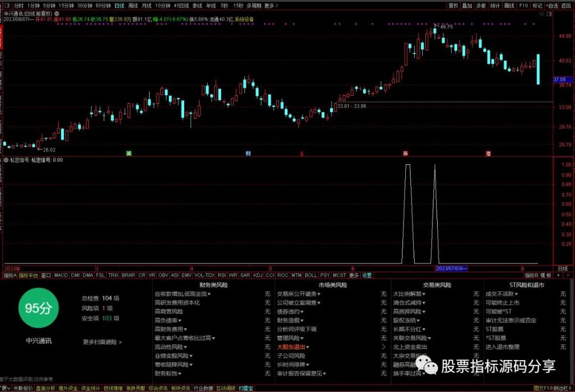Screen dimensions: 575x392
Task: Select the CCI indicator
Action: click(270, 275)
